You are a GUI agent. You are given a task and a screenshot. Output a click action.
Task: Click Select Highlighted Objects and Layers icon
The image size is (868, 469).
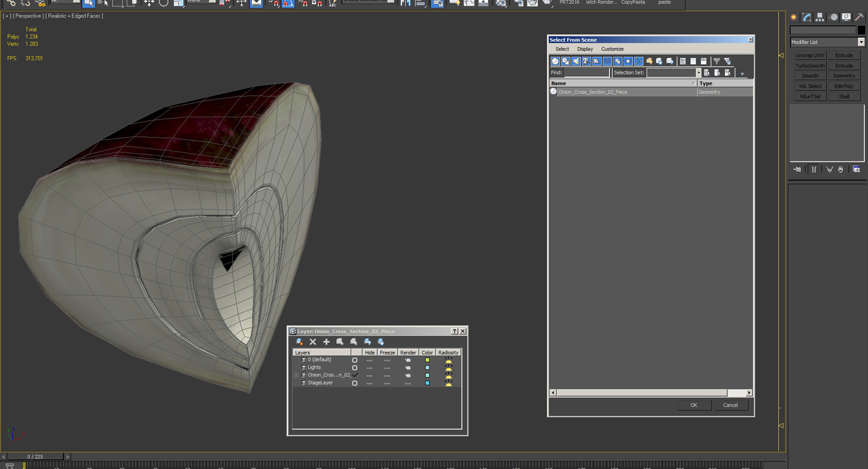[340, 342]
